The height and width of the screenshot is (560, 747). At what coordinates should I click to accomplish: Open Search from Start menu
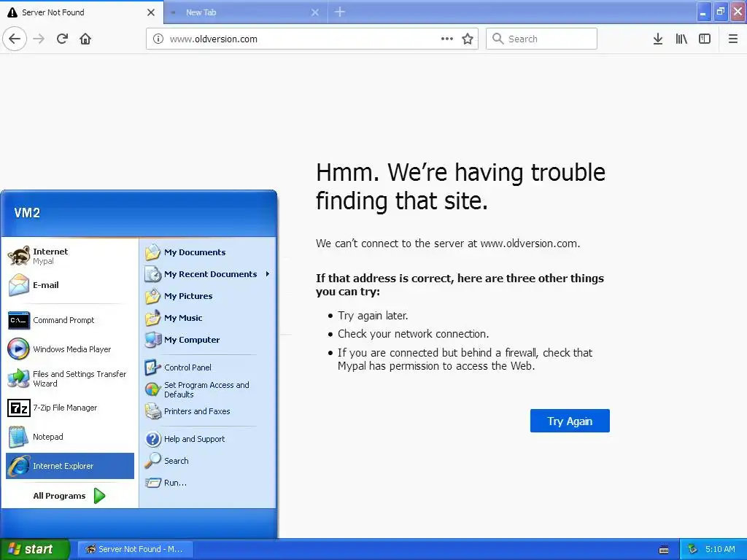point(207,461)
